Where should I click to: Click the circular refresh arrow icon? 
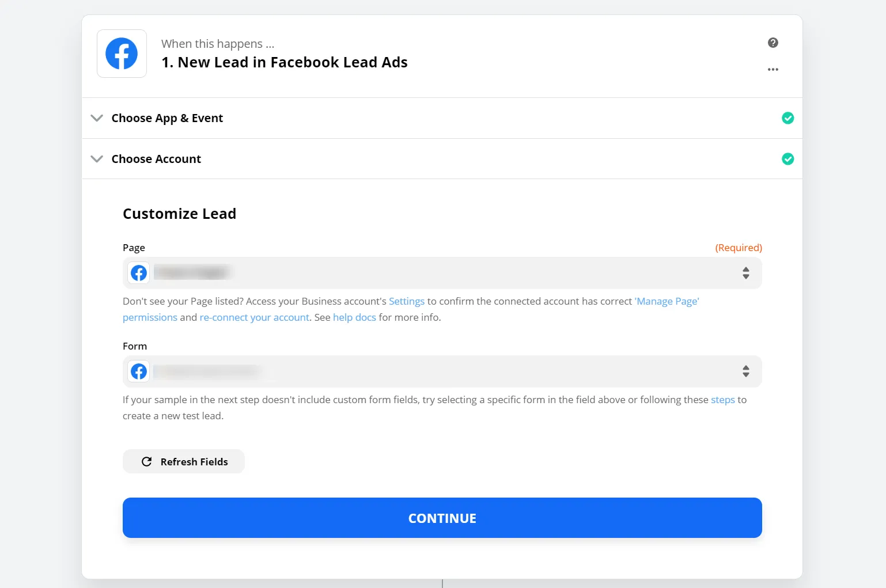147,462
